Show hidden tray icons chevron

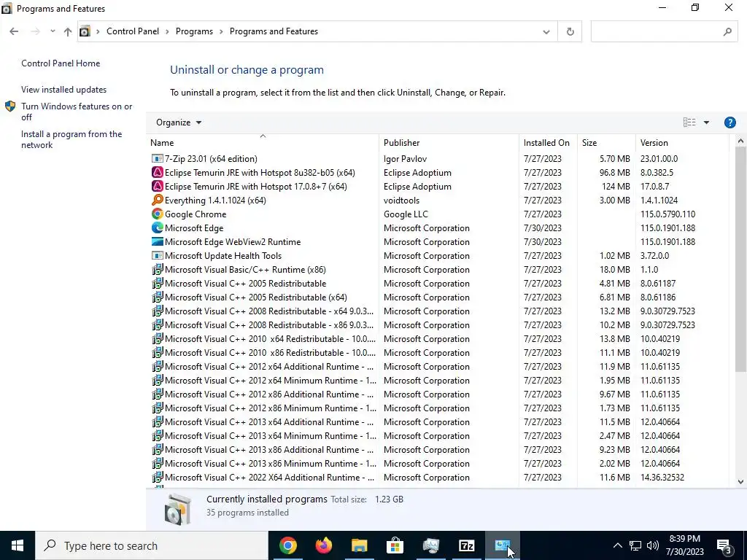(x=617, y=545)
